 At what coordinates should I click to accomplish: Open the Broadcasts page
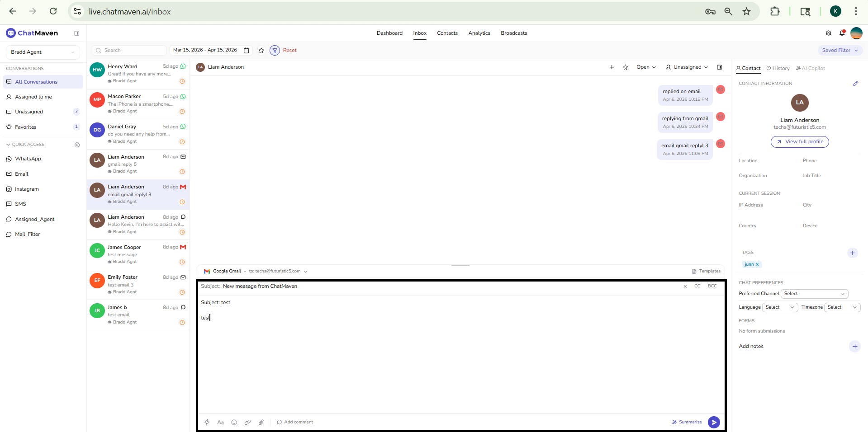[513, 33]
